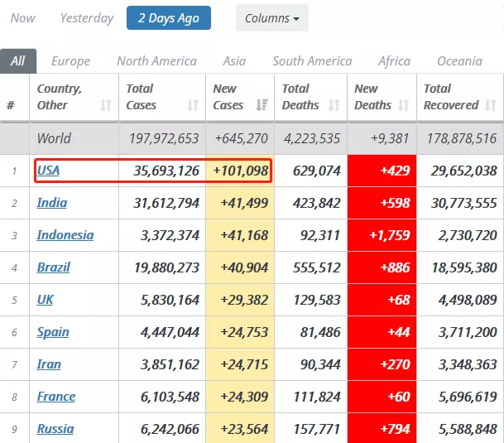Click France new deaths +60 cell
The width and height of the screenshot is (504, 443).
click(382, 397)
